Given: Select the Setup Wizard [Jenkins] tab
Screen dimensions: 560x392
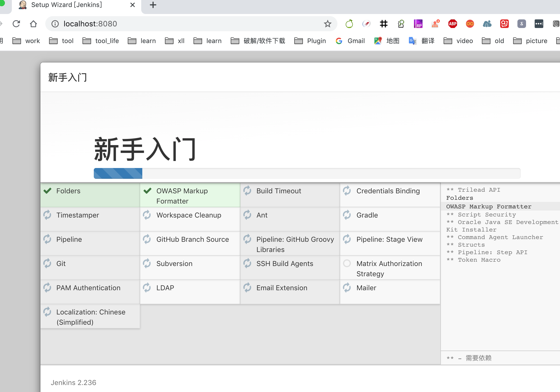Looking at the screenshot, I should (x=67, y=5).
